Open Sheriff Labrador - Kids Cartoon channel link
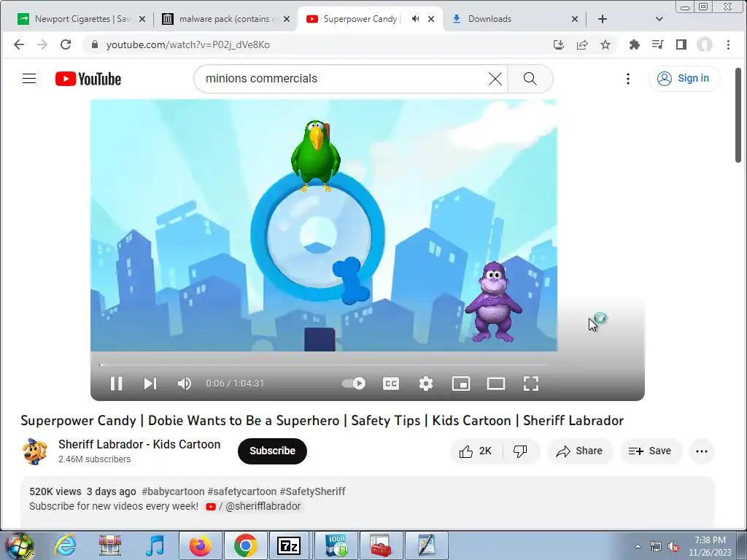747x560 pixels. pos(139,444)
